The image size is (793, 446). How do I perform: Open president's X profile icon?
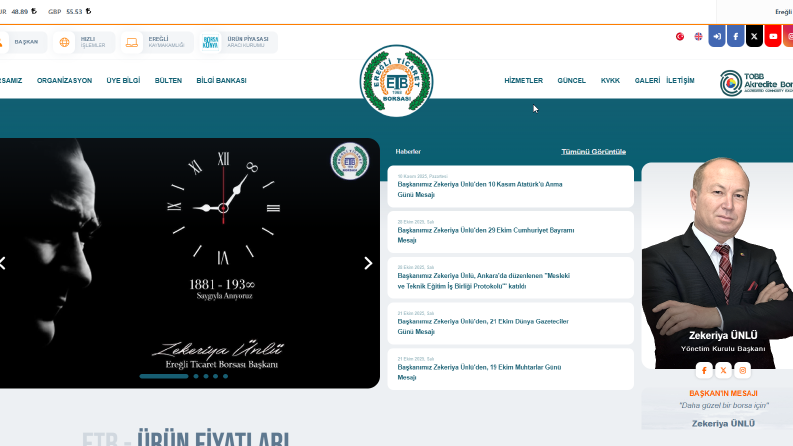(723, 370)
